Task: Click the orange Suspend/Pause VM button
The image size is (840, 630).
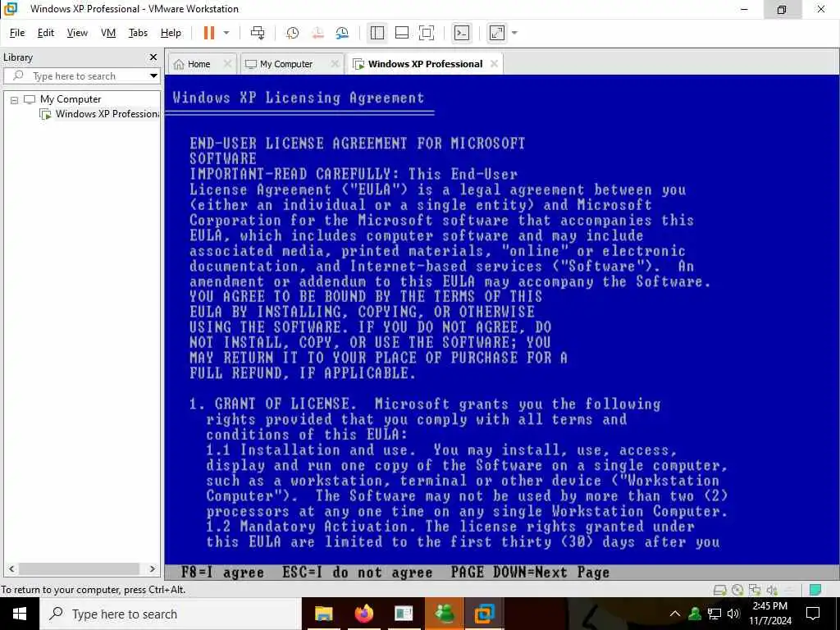Action: [209, 33]
